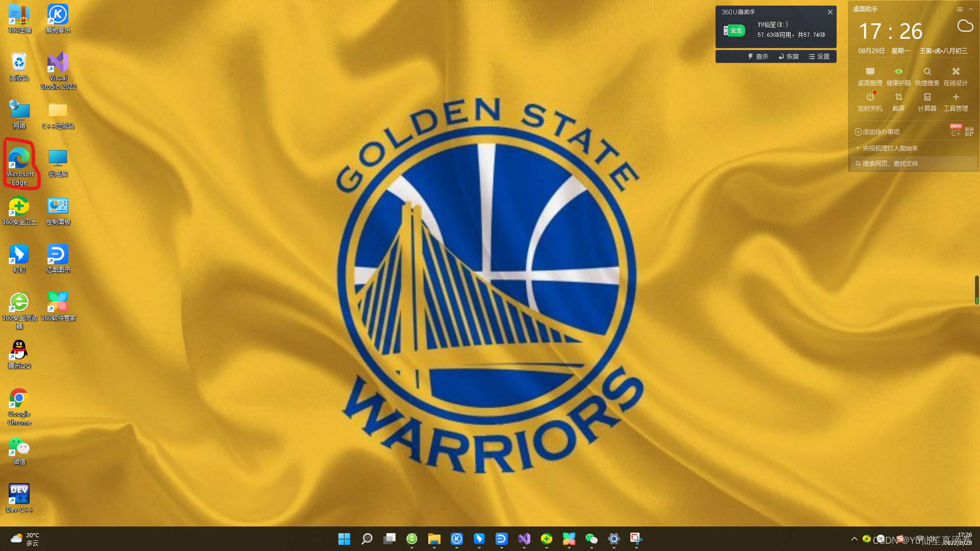Screen dimensions: 980x551
Task: Click 设置 in the U盘助手 bar
Action: click(819, 57)
